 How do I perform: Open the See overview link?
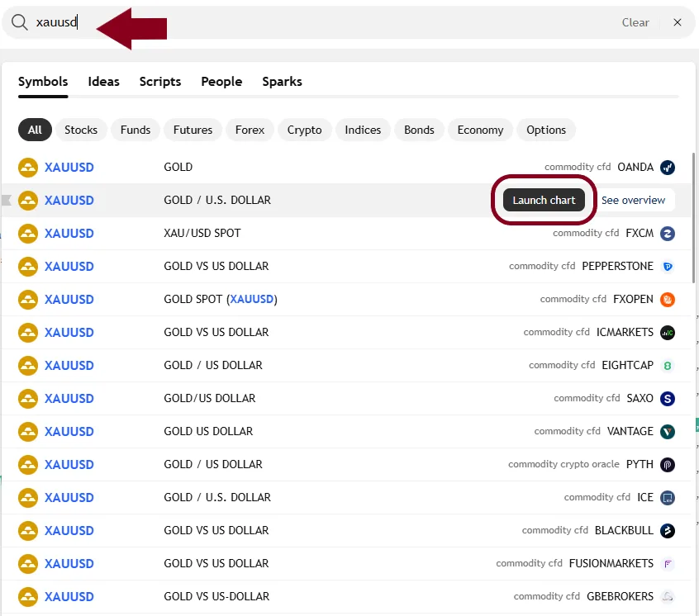[x=633, y=201]
